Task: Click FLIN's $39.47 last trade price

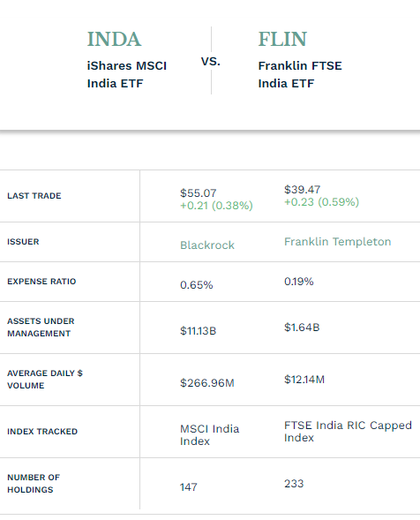Action: coord(302,189)
